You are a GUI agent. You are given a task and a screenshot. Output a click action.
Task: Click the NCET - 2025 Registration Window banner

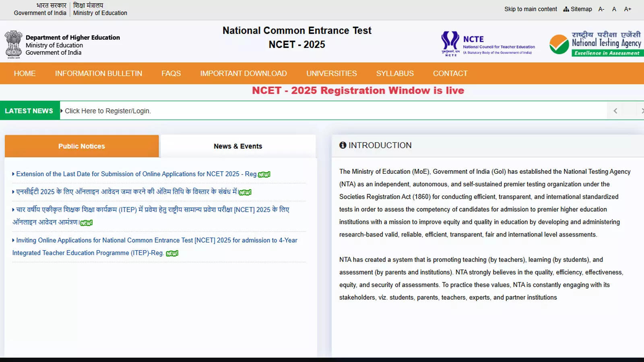(358, 90)
